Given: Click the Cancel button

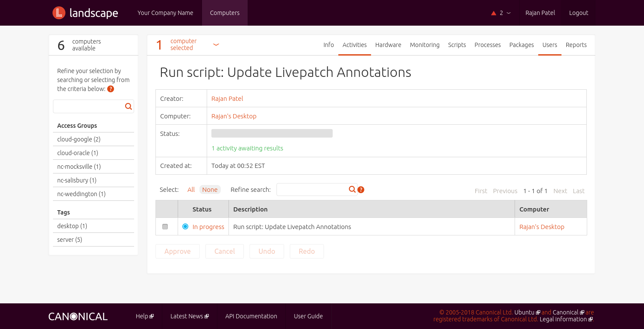Looking at the screenshot, I should 225,251.
